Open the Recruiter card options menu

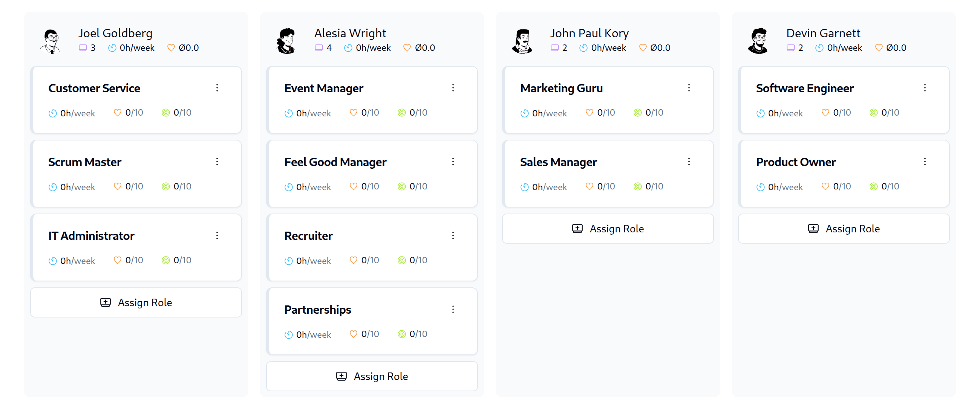coord(453,235)
